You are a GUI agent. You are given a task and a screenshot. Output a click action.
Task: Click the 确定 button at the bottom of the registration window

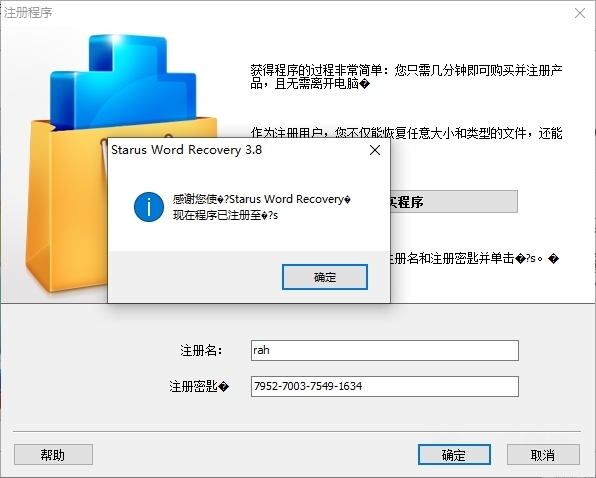point(454,454)
